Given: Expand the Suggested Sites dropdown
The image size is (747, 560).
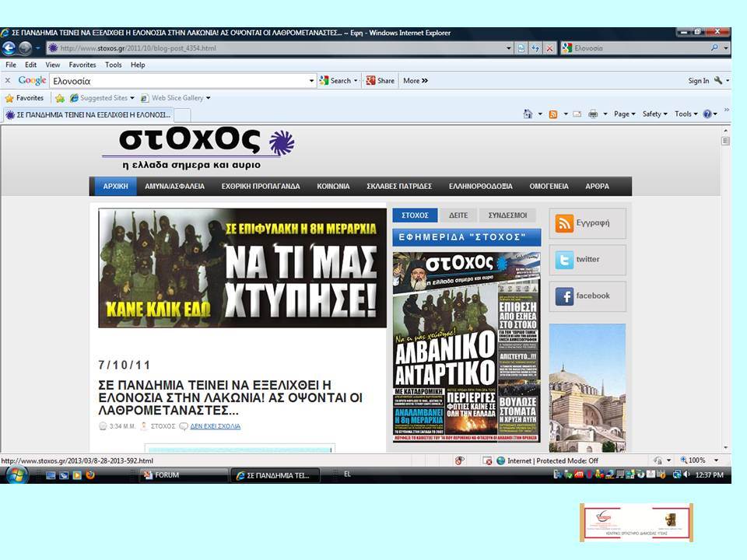Looking at the screenshot, I should click(x=132, y=98).
